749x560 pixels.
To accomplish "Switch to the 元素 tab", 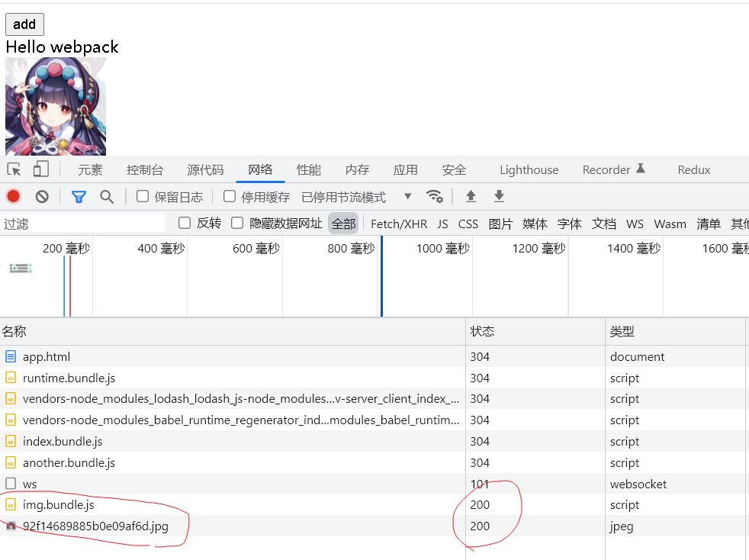I will coord(90,170).
